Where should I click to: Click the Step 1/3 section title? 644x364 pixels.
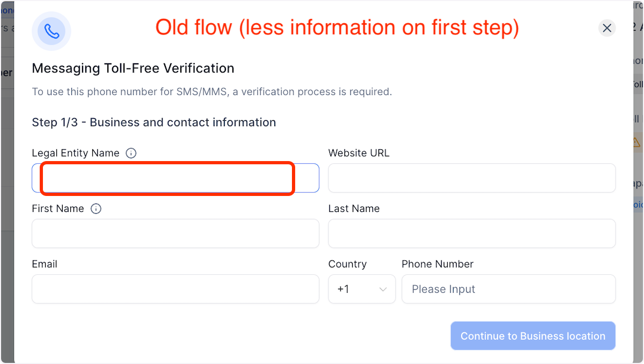(154, 122)
